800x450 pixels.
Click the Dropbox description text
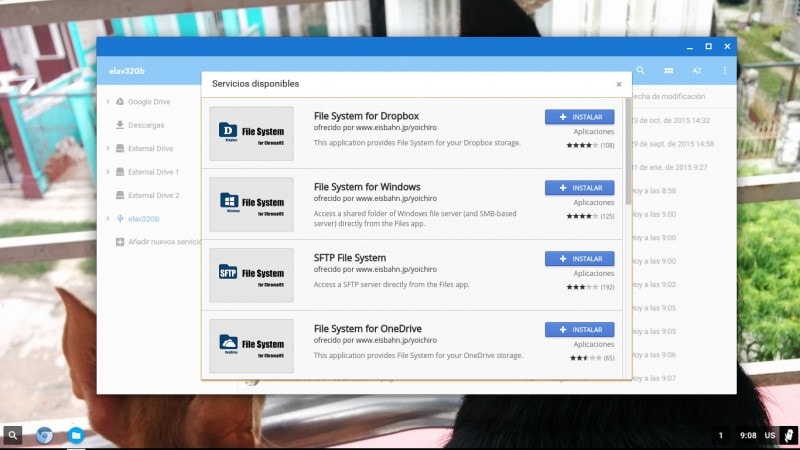click(x=417, y=143)
